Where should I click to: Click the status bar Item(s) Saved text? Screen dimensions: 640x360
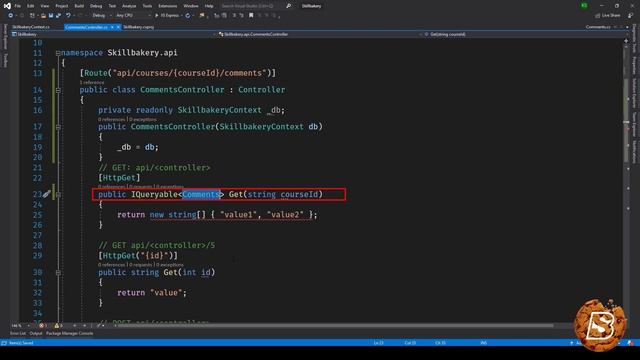21,343
